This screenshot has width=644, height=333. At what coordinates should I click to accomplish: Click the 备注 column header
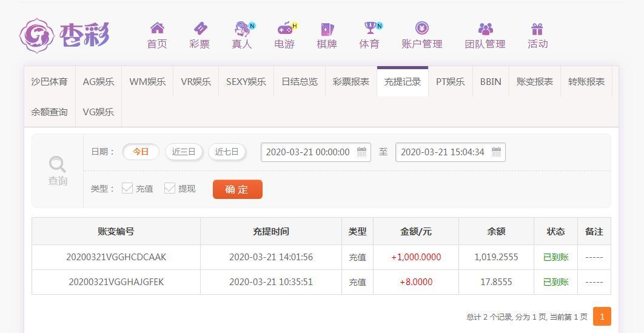pos(594,232)
